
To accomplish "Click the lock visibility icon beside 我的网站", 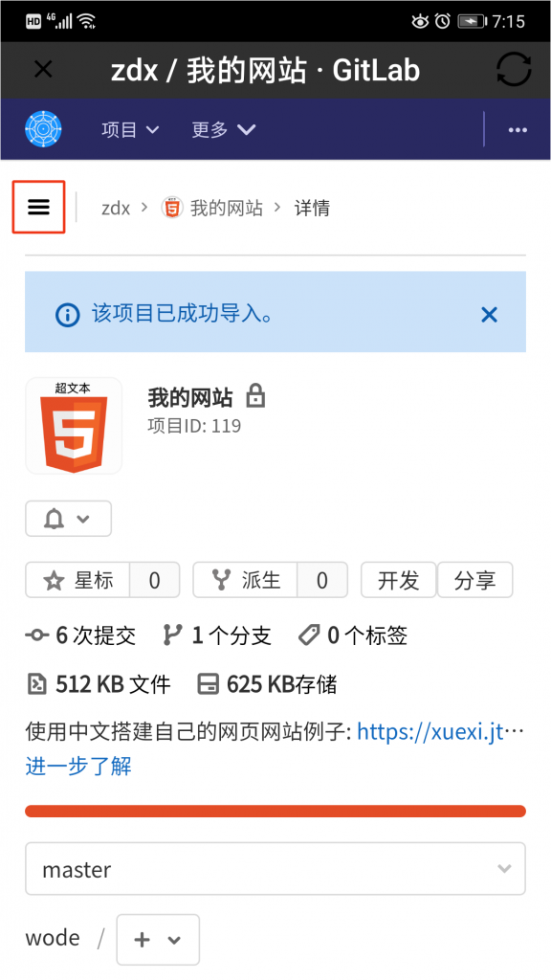I will coord(254,396).
